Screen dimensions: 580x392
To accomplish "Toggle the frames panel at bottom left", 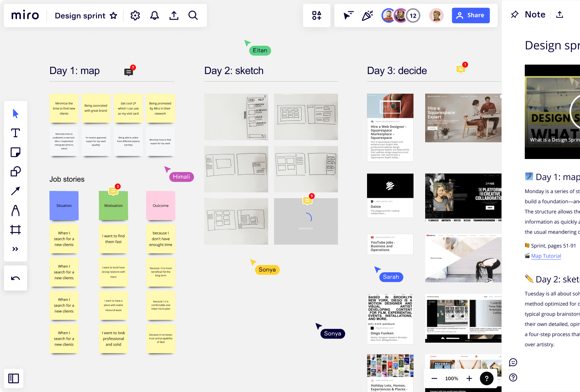I will click(14, 378).
